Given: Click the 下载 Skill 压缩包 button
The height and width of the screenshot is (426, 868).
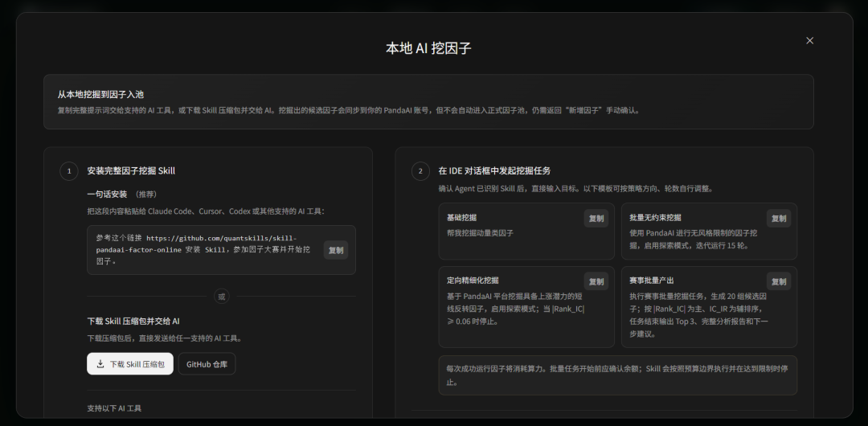Looking at the screenshot, I should (130, 364).
